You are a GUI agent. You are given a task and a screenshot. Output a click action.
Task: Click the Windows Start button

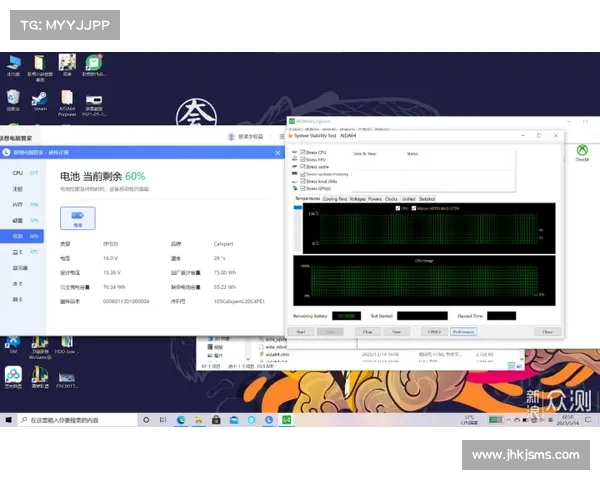tap(8, 420)
